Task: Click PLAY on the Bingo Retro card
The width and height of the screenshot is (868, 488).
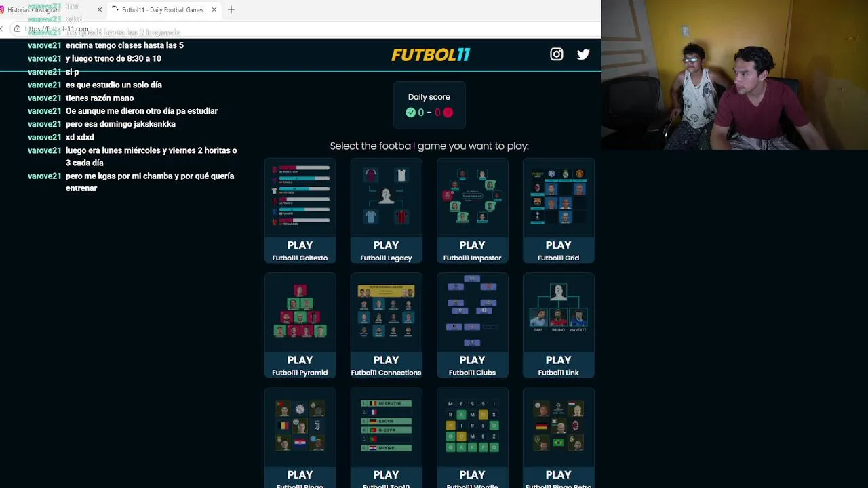Action: 558,474
